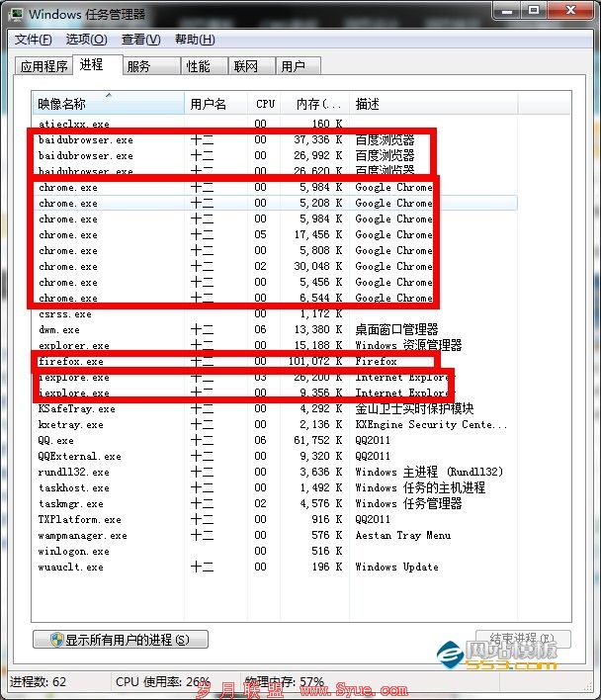Switch to the 应用程序 tab
Screen dimensions: 601x700
(x=43, y=66)
